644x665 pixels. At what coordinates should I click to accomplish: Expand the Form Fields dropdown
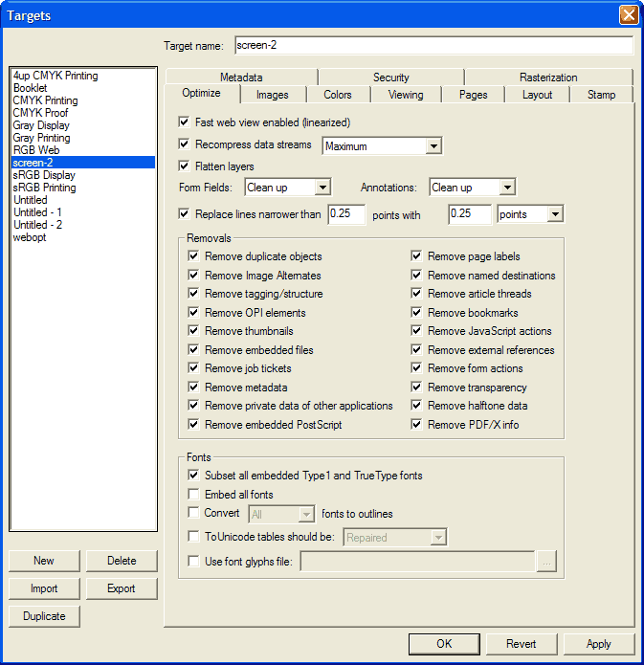click(322, 188)
